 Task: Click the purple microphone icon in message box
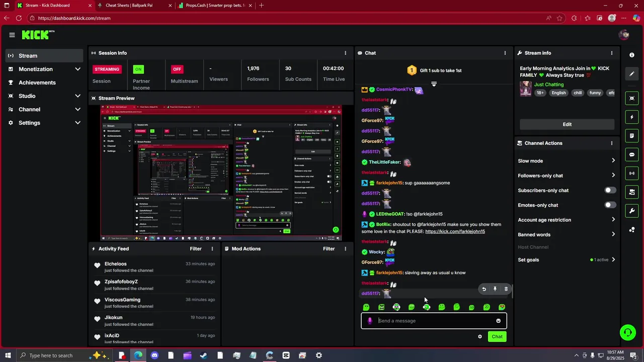pos(370,321)
